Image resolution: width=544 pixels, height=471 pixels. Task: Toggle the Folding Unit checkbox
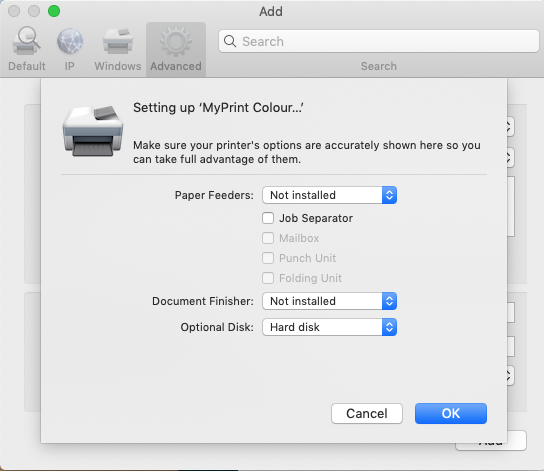point(268,278)
